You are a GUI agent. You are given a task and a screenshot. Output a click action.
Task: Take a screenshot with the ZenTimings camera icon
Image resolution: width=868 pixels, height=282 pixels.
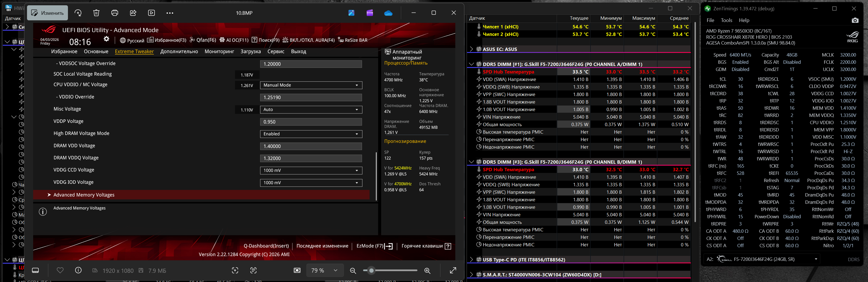click(x=855, y=20)
